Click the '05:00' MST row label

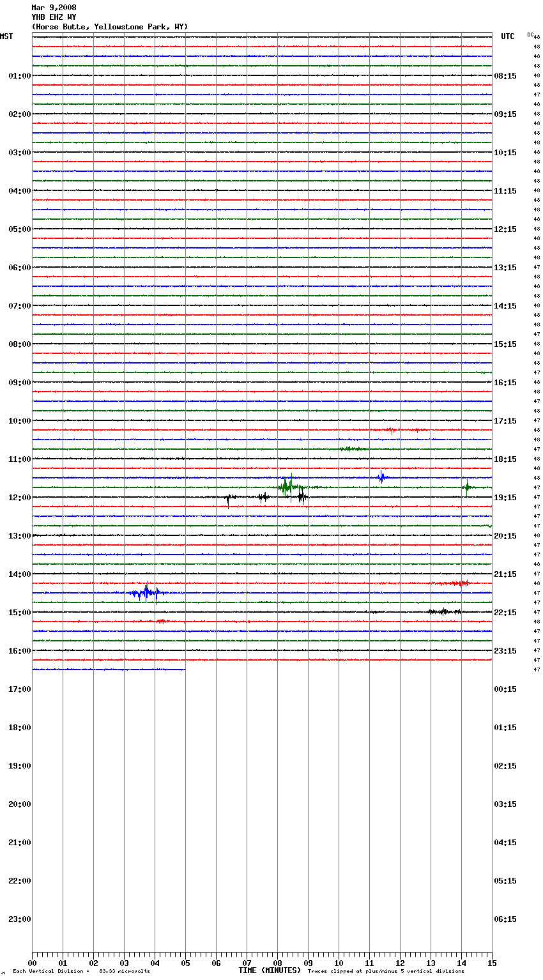(20, 229)
